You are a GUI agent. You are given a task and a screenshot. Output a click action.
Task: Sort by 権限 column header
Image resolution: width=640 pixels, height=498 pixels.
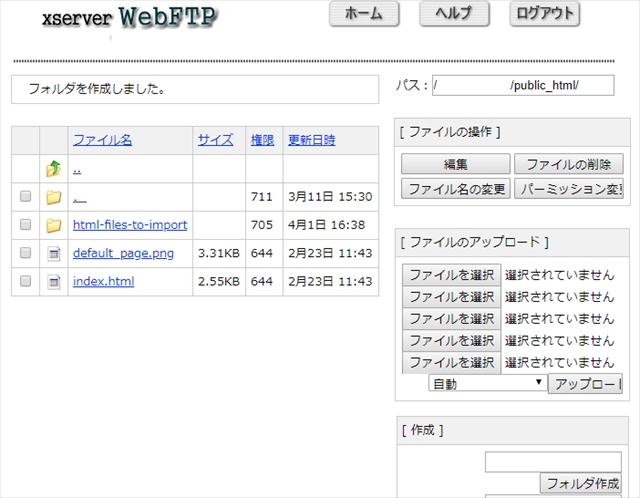pyautogui.click(x=262, y=140)
